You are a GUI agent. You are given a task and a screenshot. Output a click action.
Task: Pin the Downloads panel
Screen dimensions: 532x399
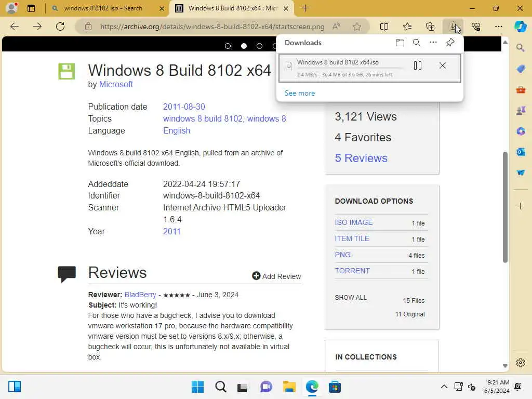(450, 43)
